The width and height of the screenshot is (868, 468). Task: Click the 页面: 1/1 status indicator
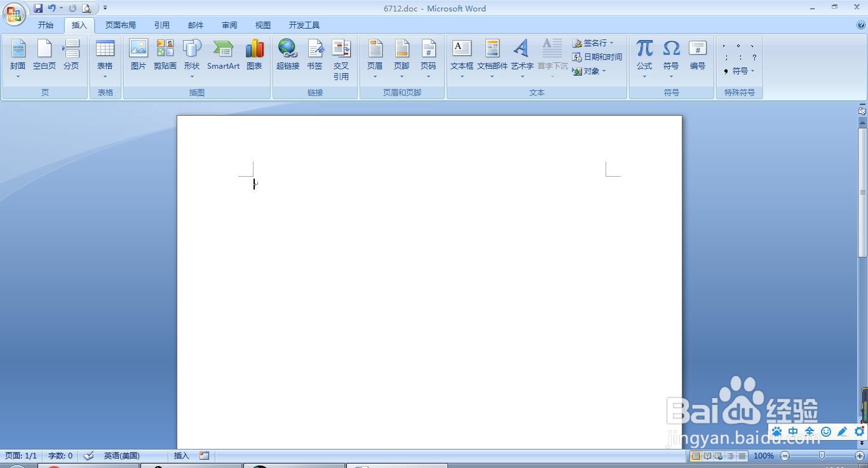[x=21, y=456]
